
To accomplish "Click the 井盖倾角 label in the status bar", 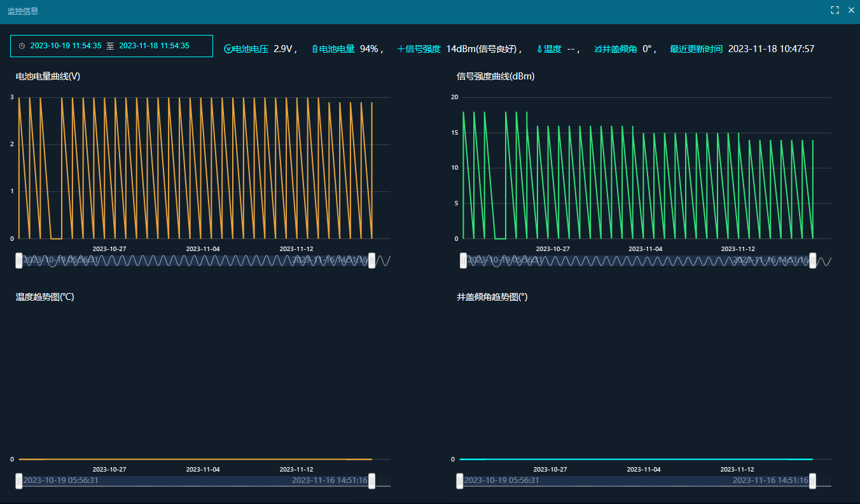I will 620,49.
